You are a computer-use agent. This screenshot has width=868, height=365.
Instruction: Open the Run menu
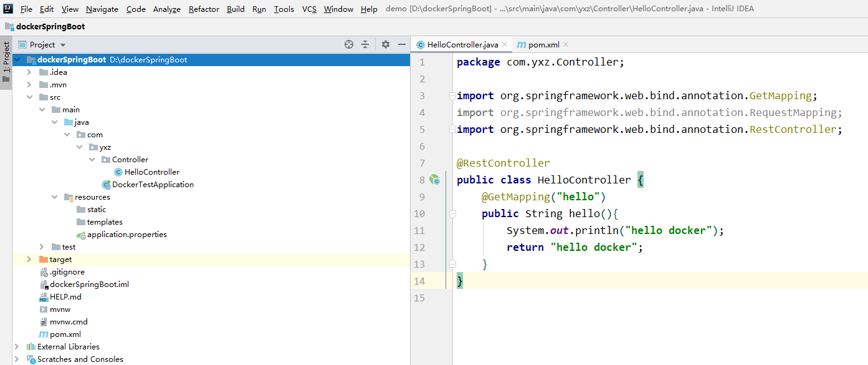click(x=259, y=9)
